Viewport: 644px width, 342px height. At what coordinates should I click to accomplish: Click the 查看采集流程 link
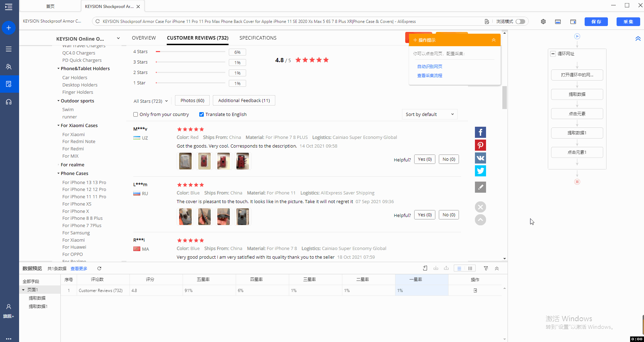click(x=429, y=75)
